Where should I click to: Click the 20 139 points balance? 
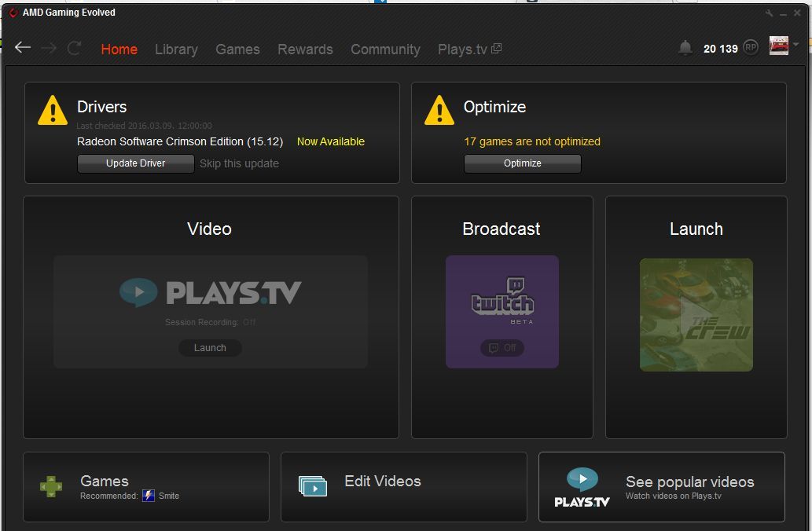[x=720, y=49]
